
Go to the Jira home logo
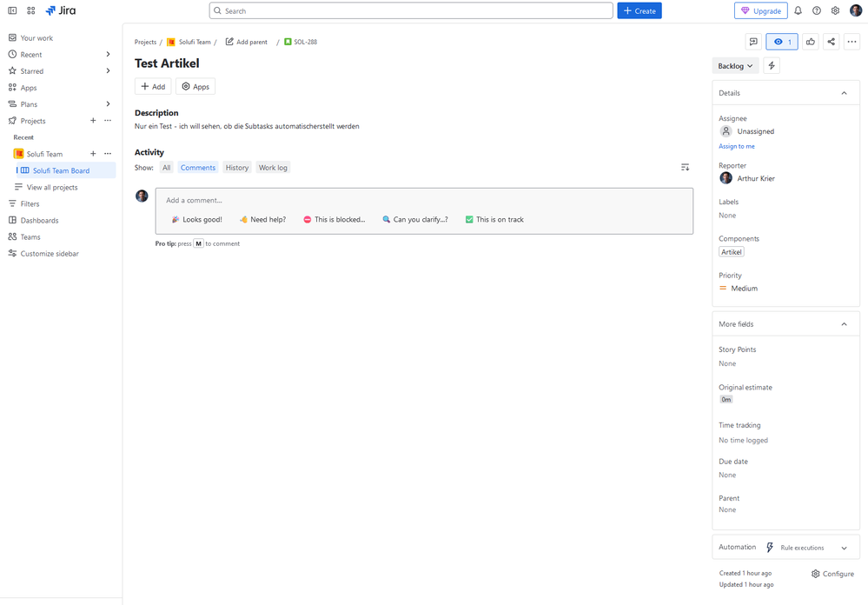(x=61, y=10)
